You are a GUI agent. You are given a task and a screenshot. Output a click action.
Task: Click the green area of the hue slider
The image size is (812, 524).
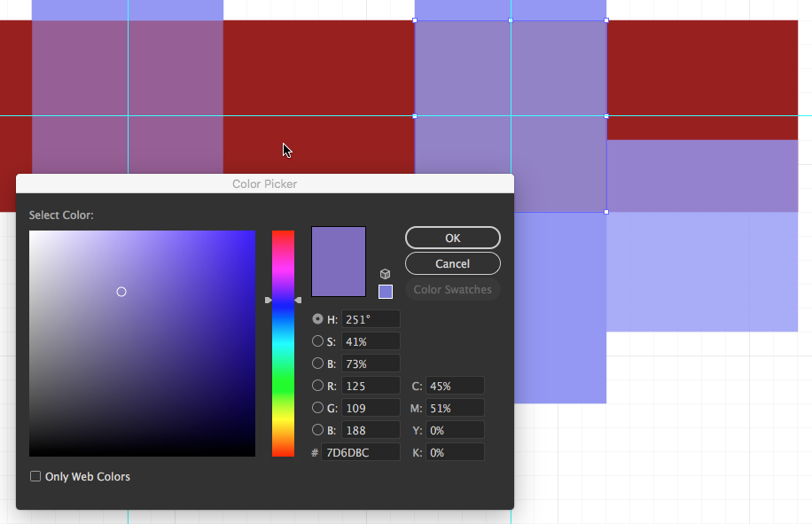[283, 390]
